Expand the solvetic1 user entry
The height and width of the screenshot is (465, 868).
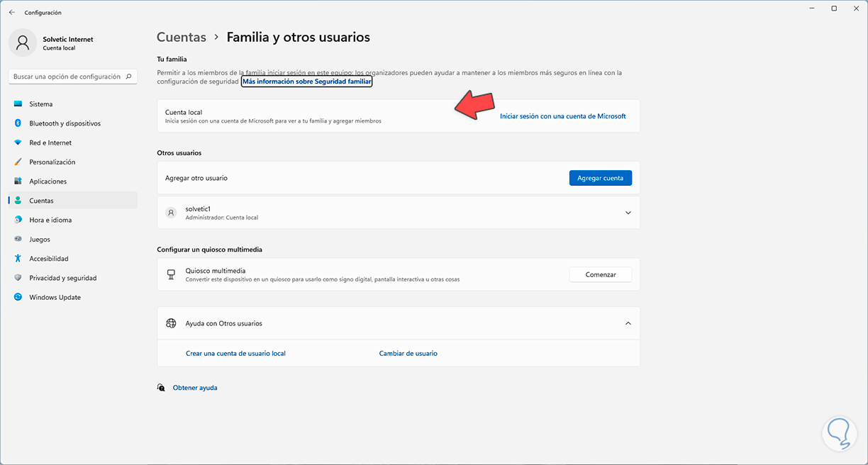click(628, 213)
